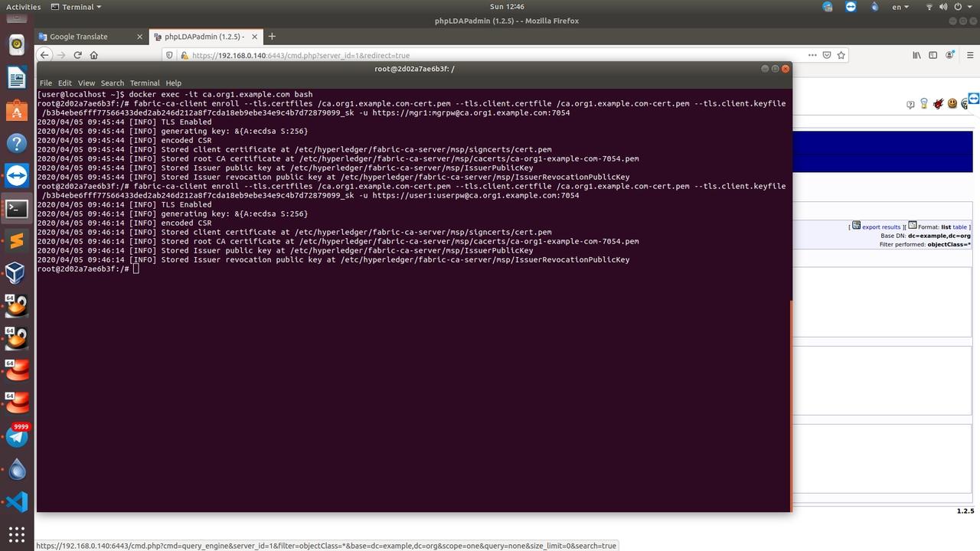This screenshot has height=551, width=980.
Task: Open a new Firefox tab
Action: pos(272,36)
